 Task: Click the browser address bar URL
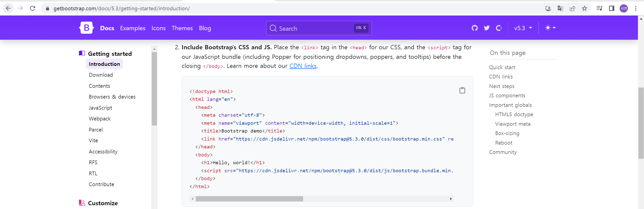click(122, 9)
